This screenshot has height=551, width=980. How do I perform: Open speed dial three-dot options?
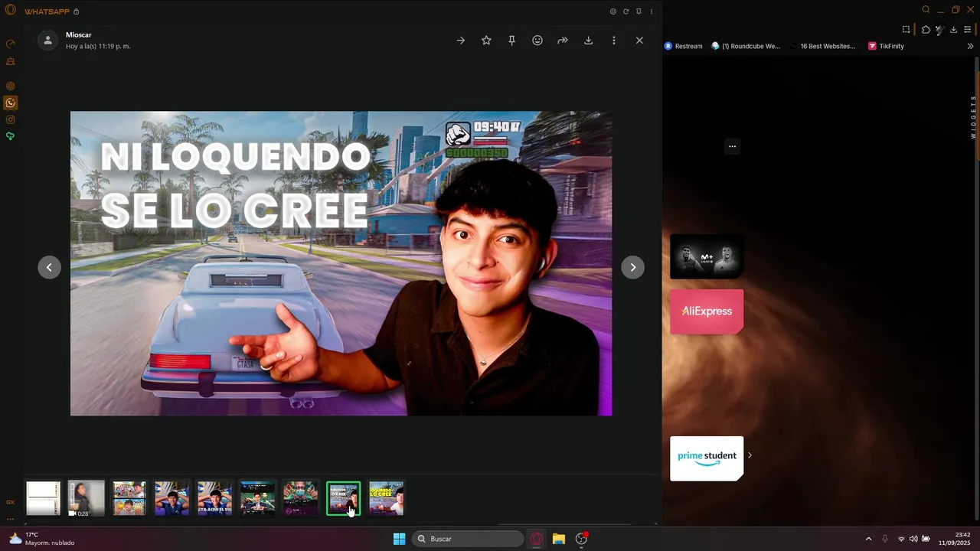(732, 146)
